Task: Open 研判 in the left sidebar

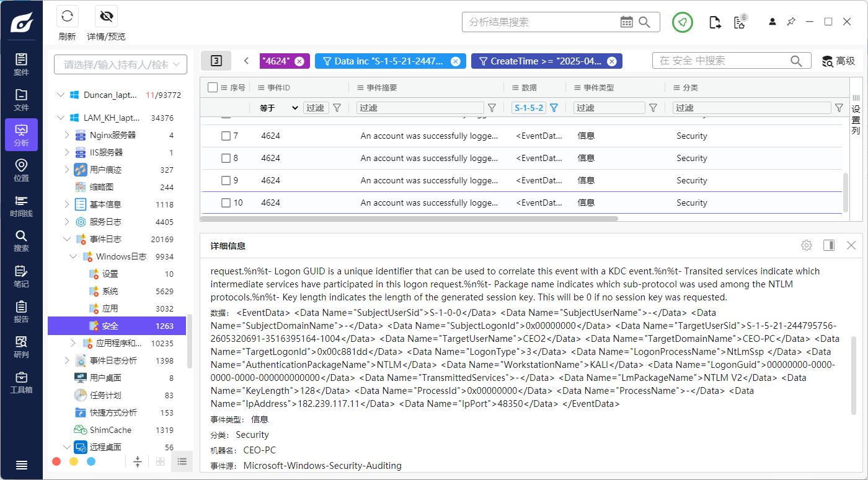Action: pos(21,347)
